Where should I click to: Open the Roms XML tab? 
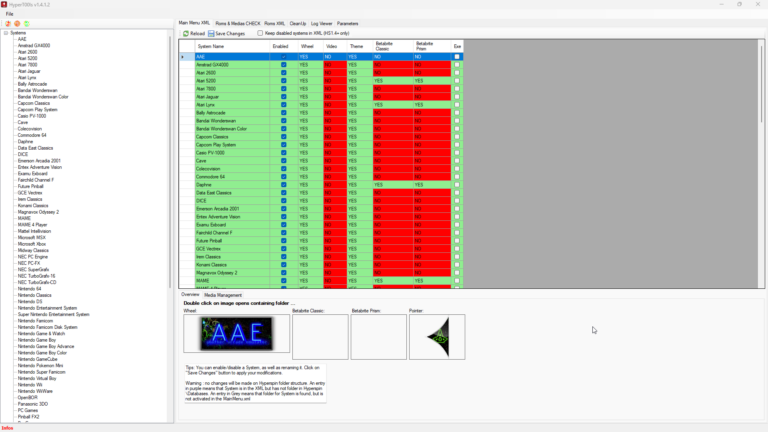pyautogui.click(x=274, y=24)
